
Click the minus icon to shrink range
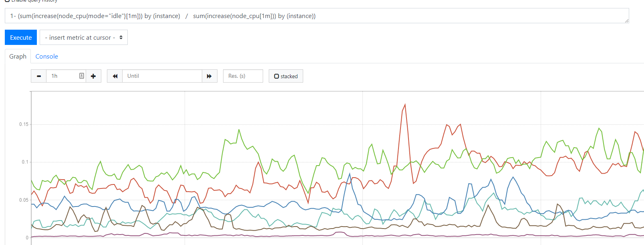(39, 76)
